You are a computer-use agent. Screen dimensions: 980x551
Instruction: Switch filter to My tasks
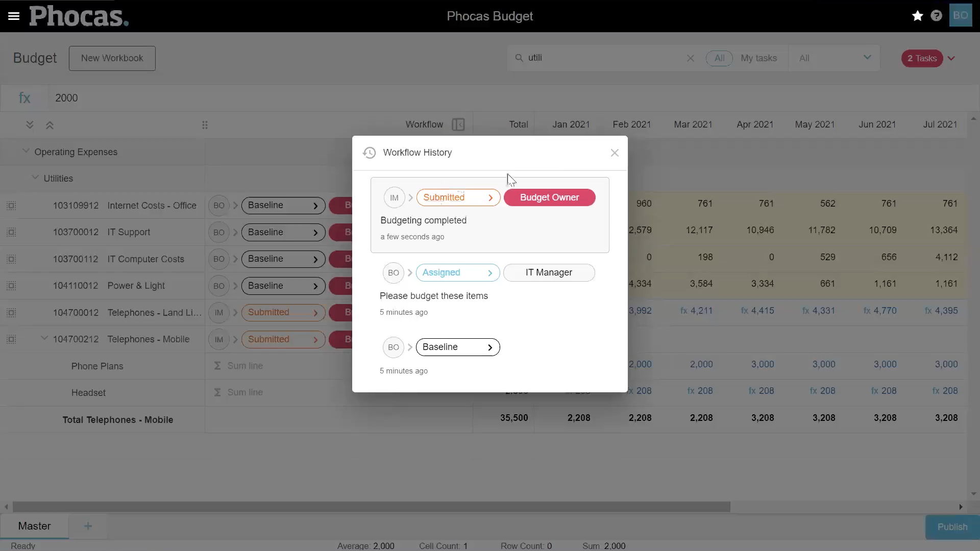(758, 58)
